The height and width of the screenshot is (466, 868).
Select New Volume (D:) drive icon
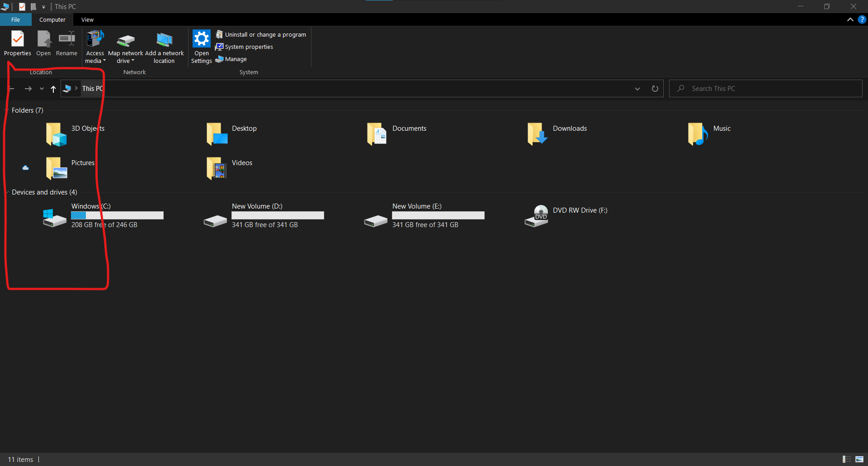click(x=215, y=221)
